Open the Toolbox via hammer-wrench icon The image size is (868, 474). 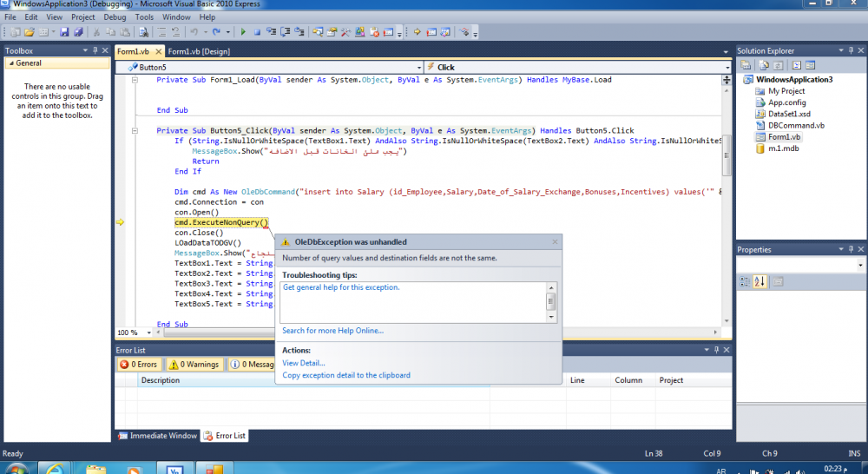[345, 32]
